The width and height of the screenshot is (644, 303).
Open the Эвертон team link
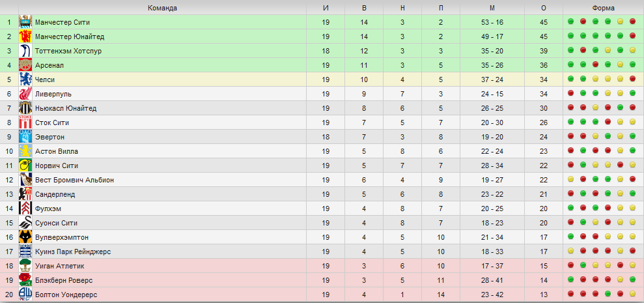(49, 137)
